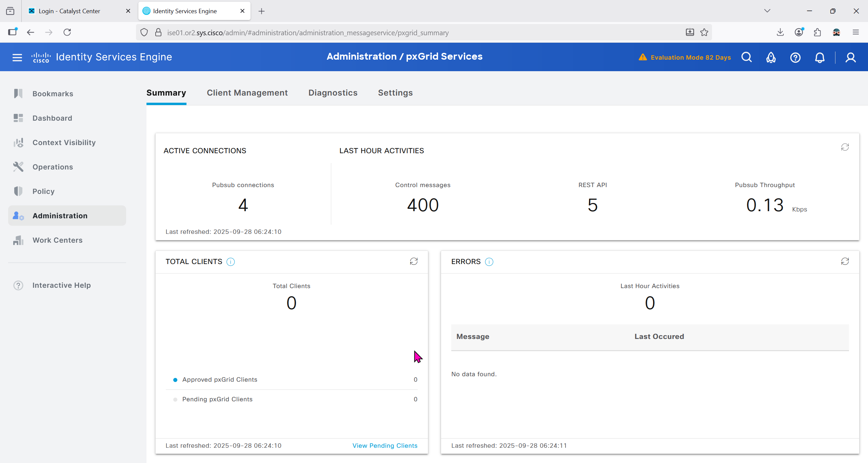Viewport: 868px width, 463px height.
Task: Open the user account profile icon
Action: pos(850,57)
